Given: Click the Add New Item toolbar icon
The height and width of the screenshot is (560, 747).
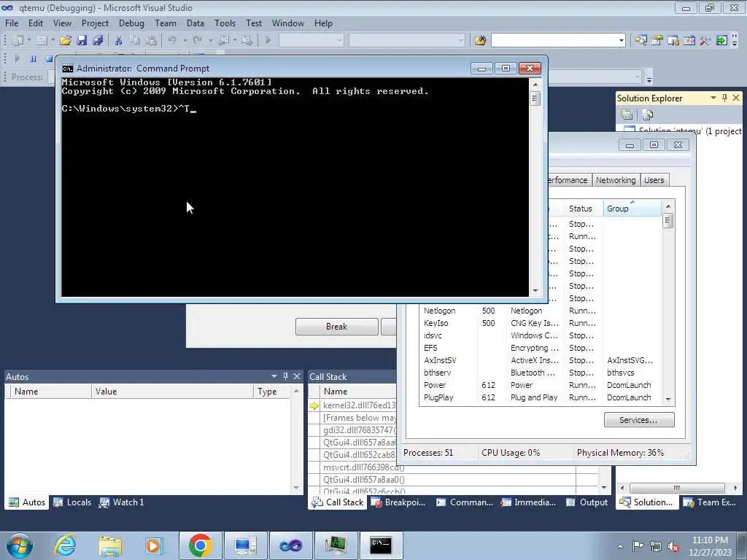Looking at the screenshot, I should [42, 41].
